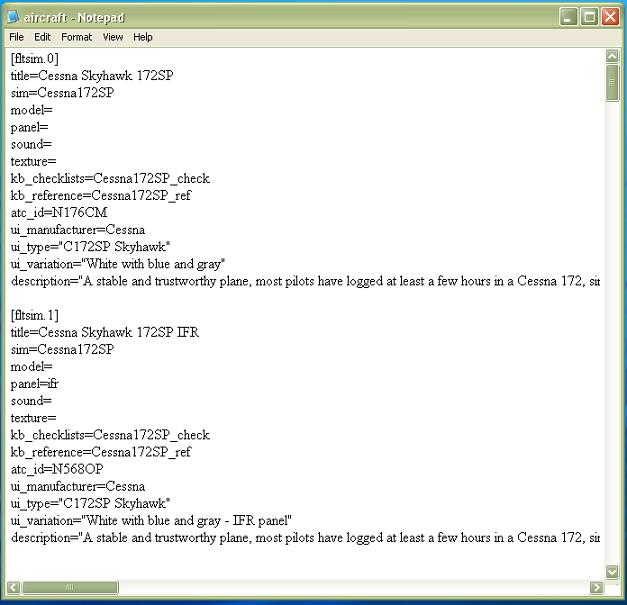Viewport: 627px width, 605px height.
Task: Minimize the Notepad window
Action: pos(568,17)
